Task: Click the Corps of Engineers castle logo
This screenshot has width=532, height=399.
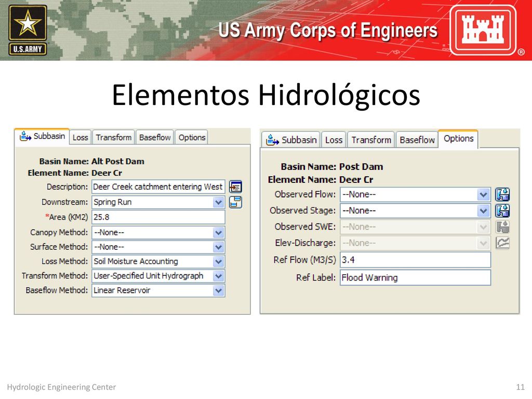Action: 483,30
